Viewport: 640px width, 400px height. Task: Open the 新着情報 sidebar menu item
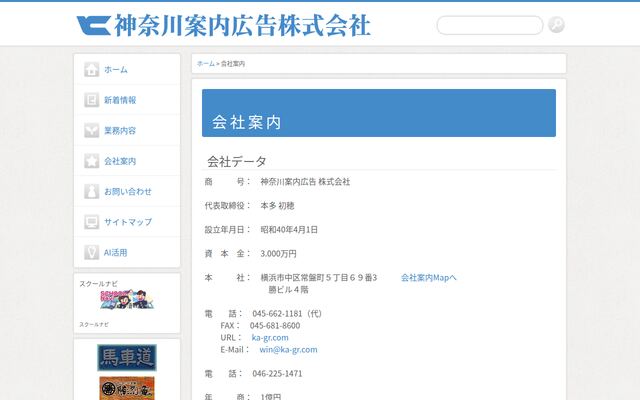coord(127,100)
